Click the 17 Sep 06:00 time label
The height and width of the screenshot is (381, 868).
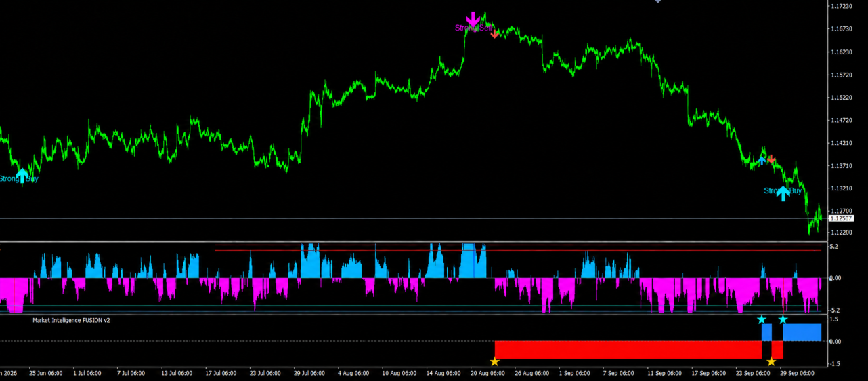point(708,373)
